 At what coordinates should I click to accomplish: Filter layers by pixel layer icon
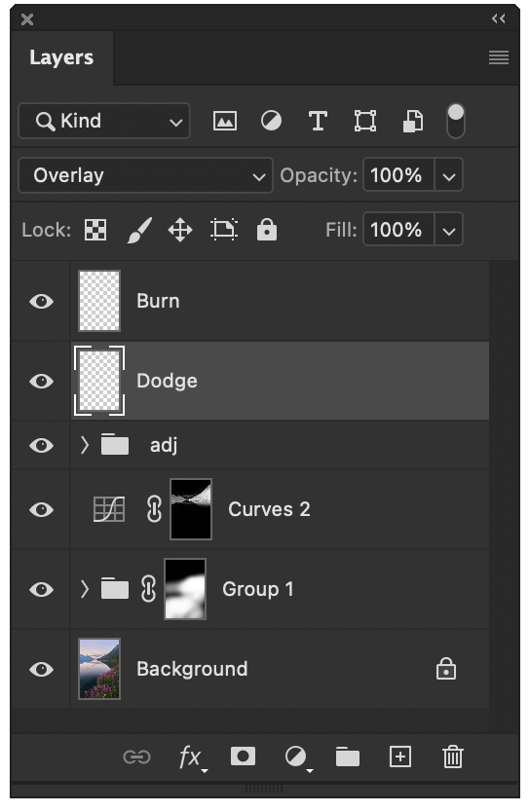pos(225,121)
